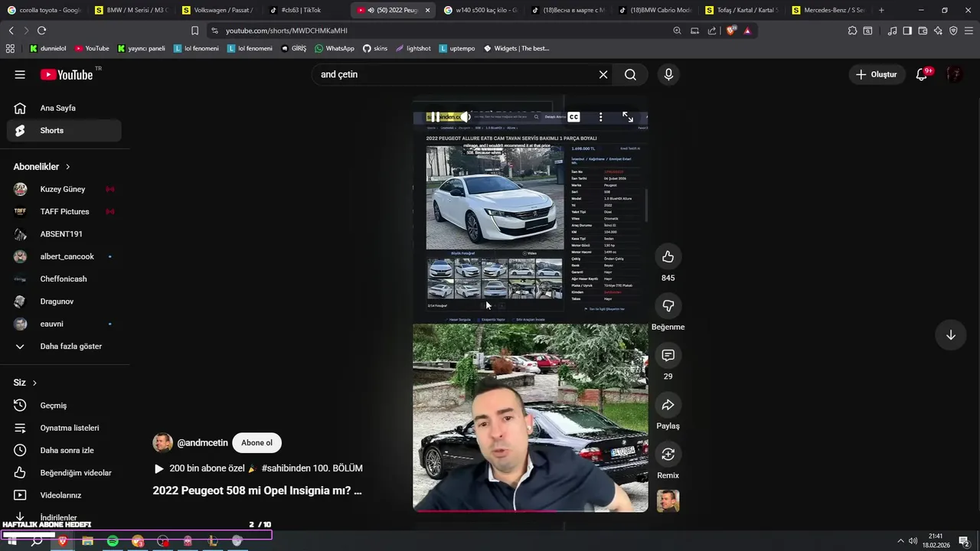This screenshot has width=980, height=551.
Task: Click the Paylaş share icon
Action: click(x=668, y=405)
